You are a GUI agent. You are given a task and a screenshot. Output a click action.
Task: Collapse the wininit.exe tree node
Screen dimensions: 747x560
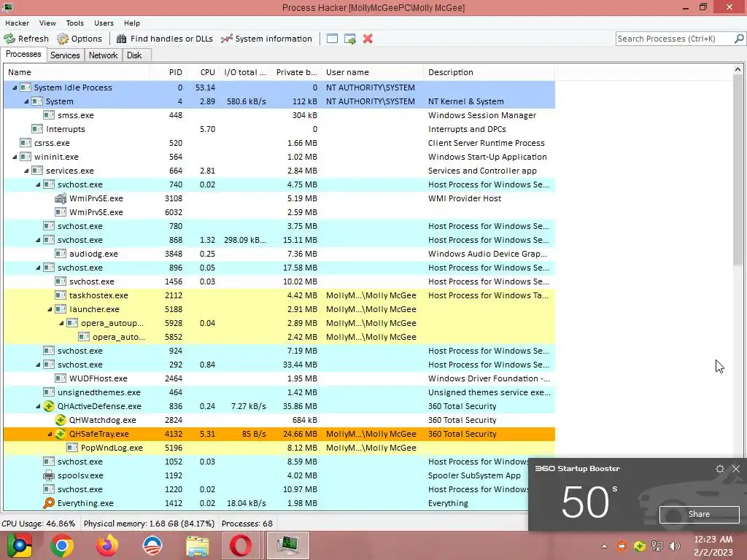(x=15, y=157)
